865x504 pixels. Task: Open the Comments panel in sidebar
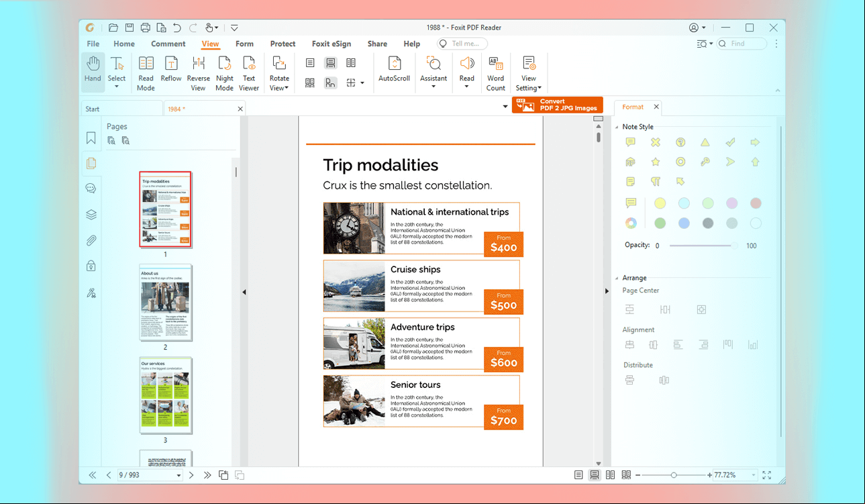(x=91, y=189)
